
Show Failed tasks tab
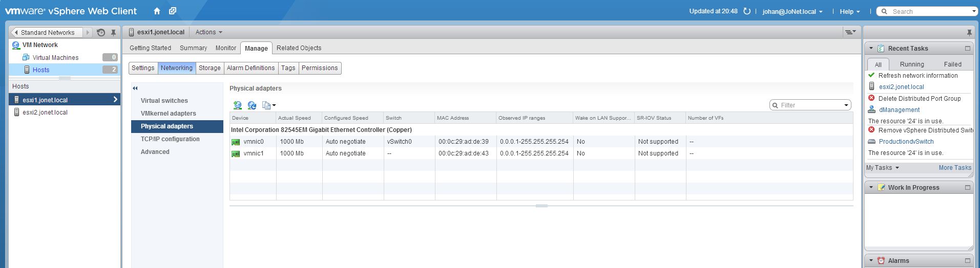(x=952, y=64)
